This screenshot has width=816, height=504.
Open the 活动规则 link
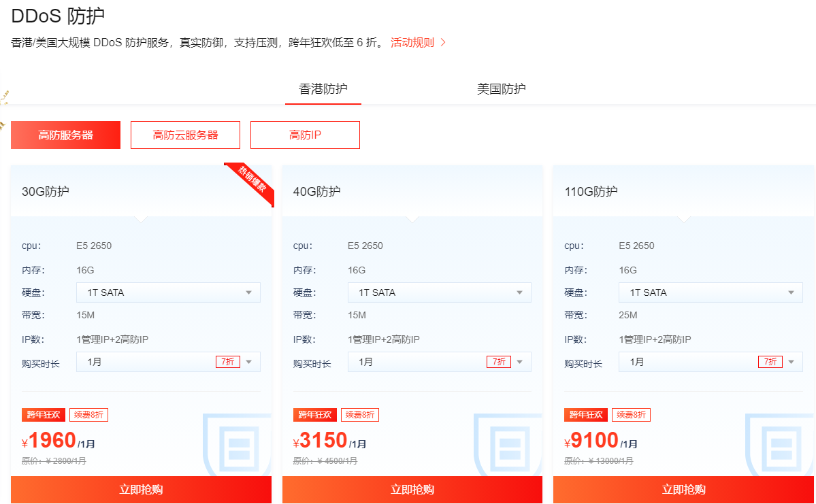click(x=412, y=43)
